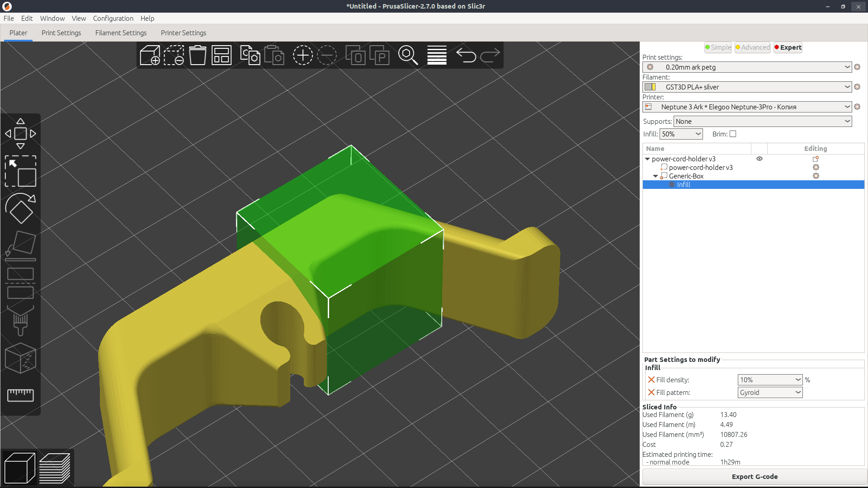The height and width of the screenshot is (488, 868).
Task: Select the Infill item in tree
Action: [753, 185]
